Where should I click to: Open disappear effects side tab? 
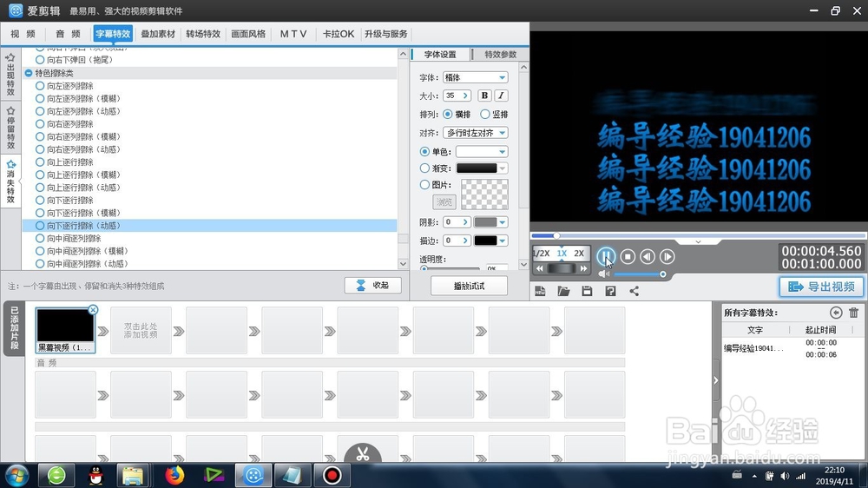click(x=10, y=181)
